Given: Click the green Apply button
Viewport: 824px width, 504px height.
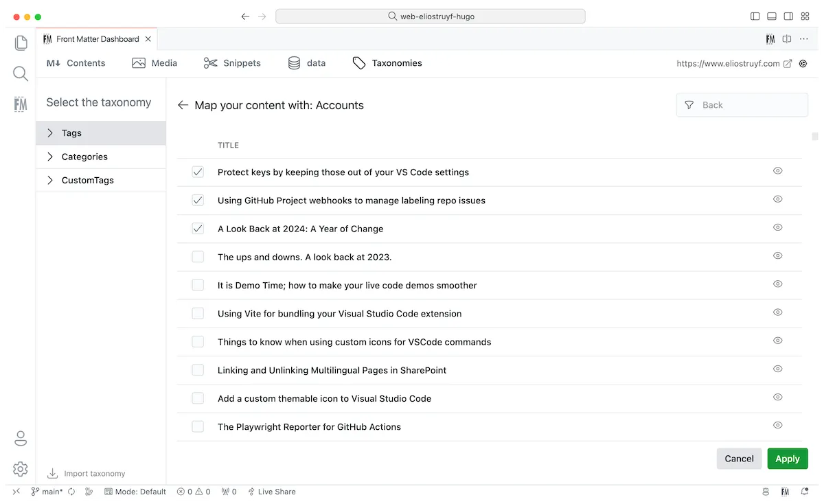Looking at the screenshot, I should point(787,459).
